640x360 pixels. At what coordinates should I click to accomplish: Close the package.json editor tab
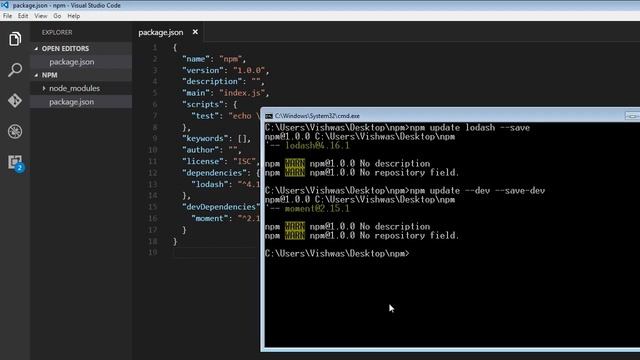click(x=195, y=32)
